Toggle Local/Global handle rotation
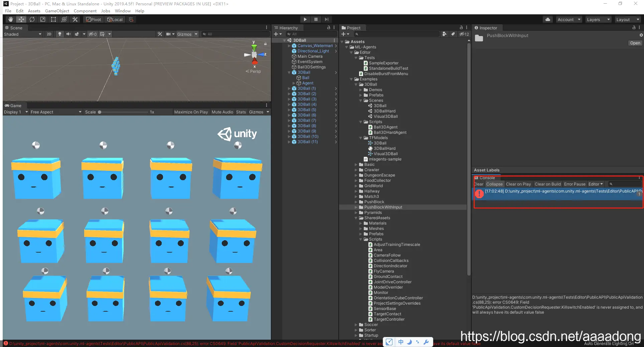This screenshot has height=347, width=644. (115, 19)
